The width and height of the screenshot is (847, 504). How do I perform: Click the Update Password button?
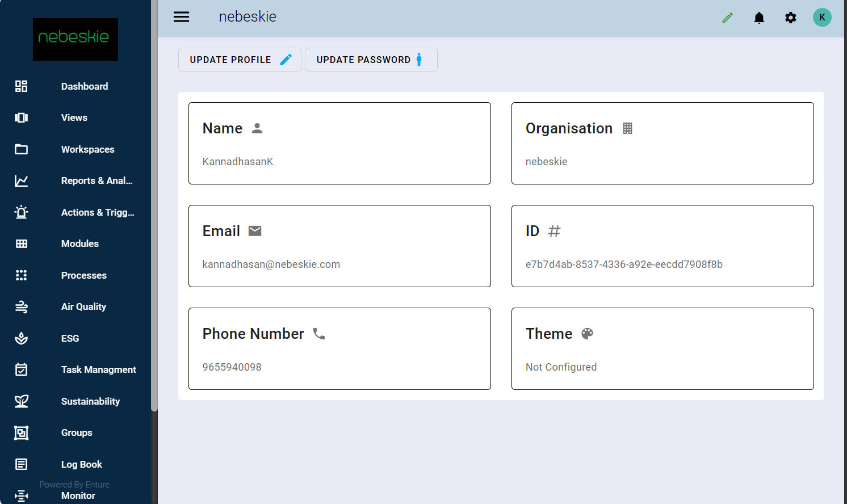[x=371, y=60]
